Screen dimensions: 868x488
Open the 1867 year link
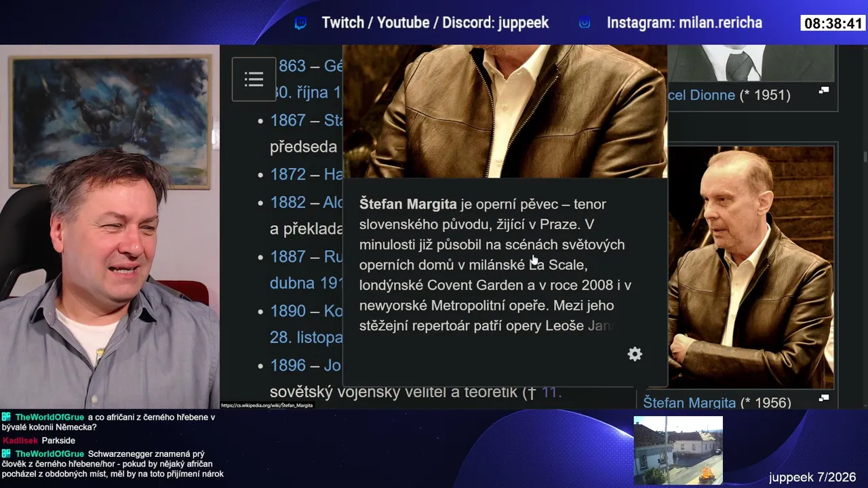[288, 120]
